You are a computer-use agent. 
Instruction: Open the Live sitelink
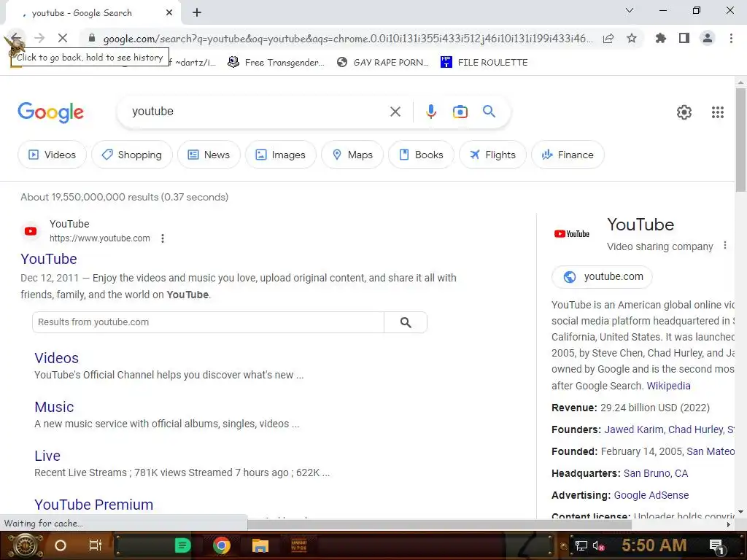pyautogui.click(x=47, y=456)
